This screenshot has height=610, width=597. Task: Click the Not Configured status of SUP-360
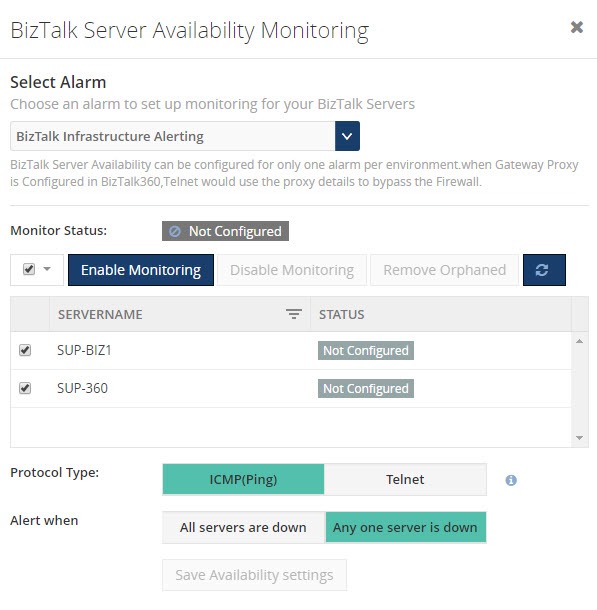click(x=366, y=389)
